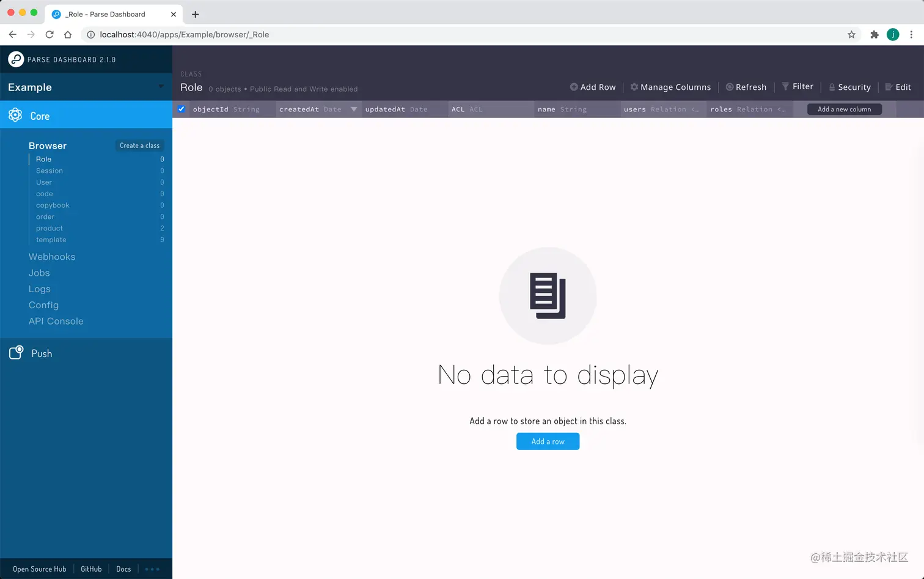Open Security via the padlock icon

pyautogui.click(x=832, y=87)
